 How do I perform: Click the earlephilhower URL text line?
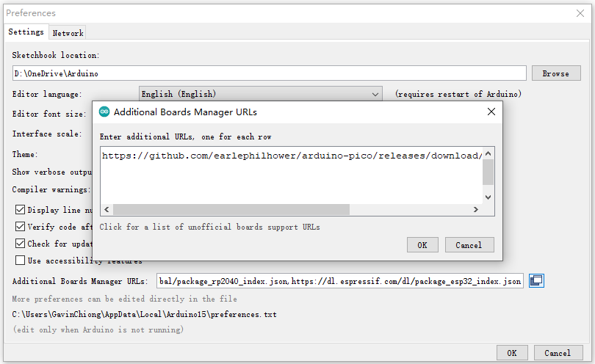[x=292, y=156]
